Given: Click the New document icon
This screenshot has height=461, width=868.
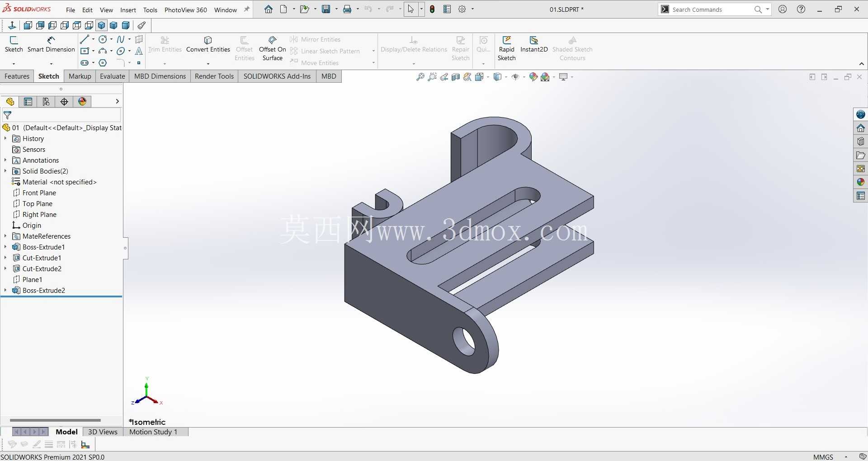Looking at the screenshot, I should click(x=283, y=9).
